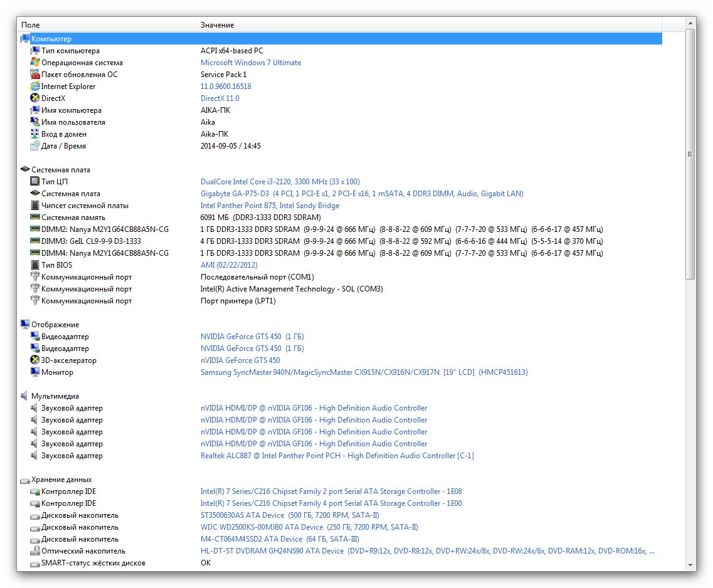This screenshot has width=713, height=588.
Task: Click the scrollbar down arrow
Action: point(690,565)
